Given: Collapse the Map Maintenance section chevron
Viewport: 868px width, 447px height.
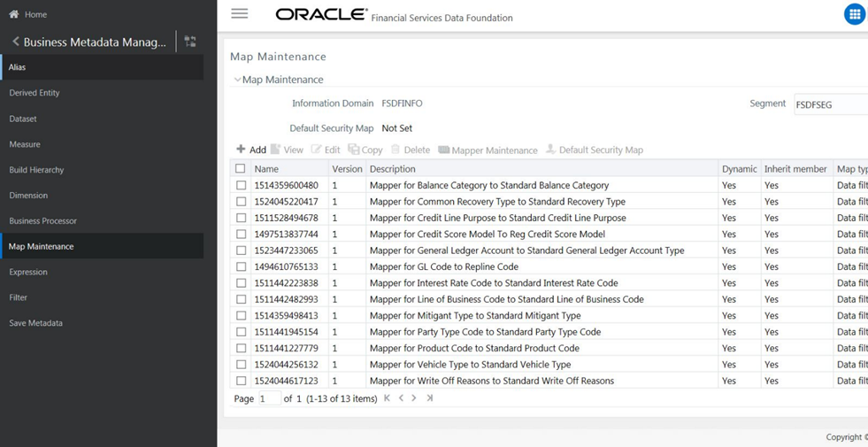Looking at the screenshot, I should (237, 80).
